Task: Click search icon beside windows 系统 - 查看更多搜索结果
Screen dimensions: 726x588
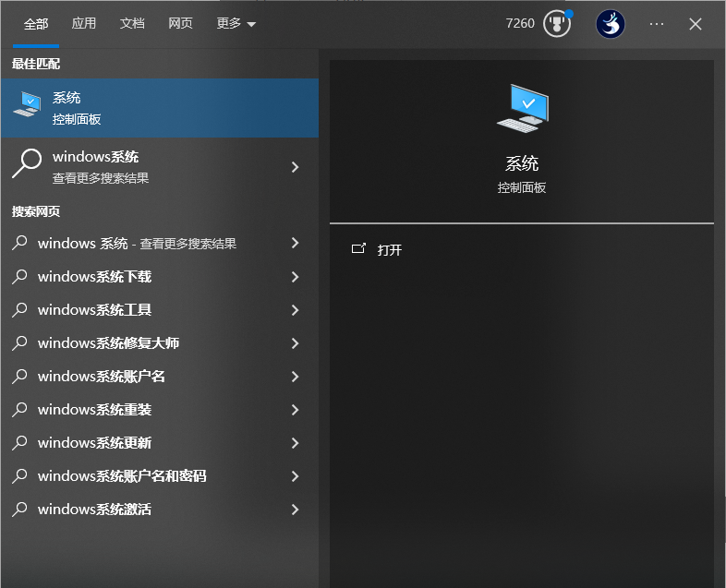Action: (x=19, y=243)
